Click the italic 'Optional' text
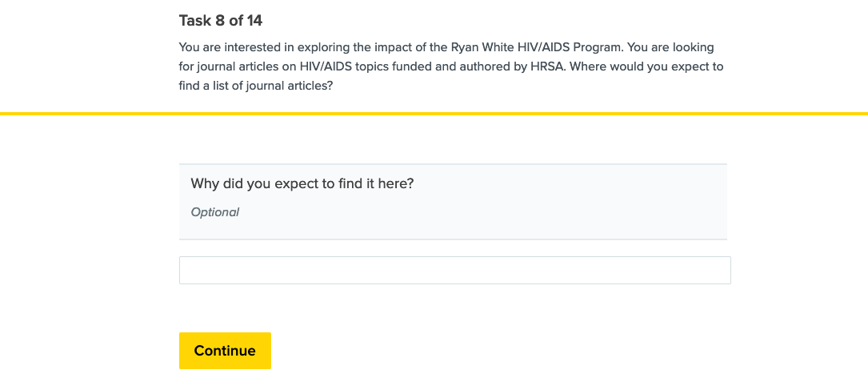This screenshot has height=390, width=868. (x=214, y=212)
